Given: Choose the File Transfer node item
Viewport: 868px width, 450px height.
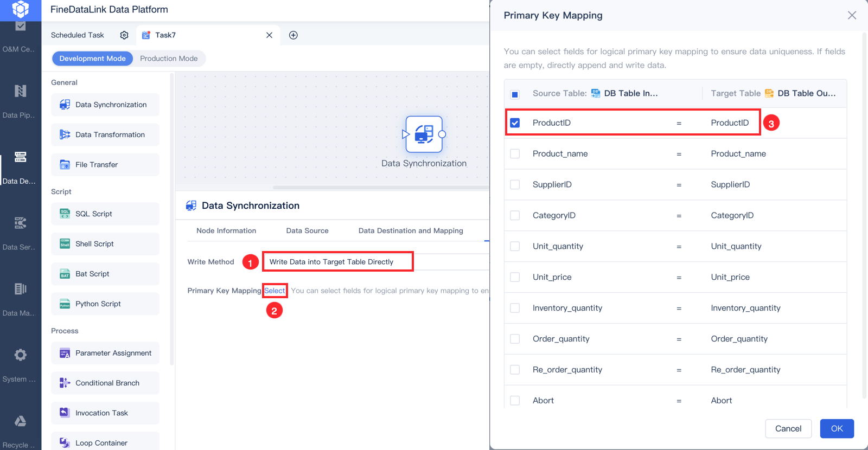Looking at the screenshot, I should (x=105, y=164).
